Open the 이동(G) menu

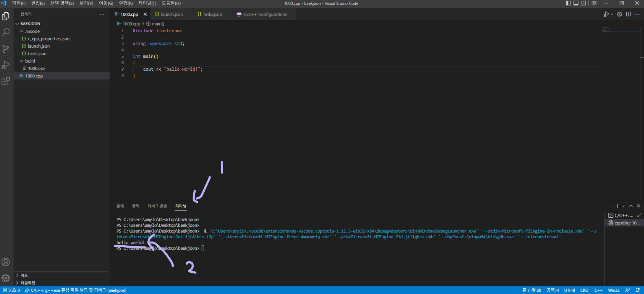[x=106, y=3]
